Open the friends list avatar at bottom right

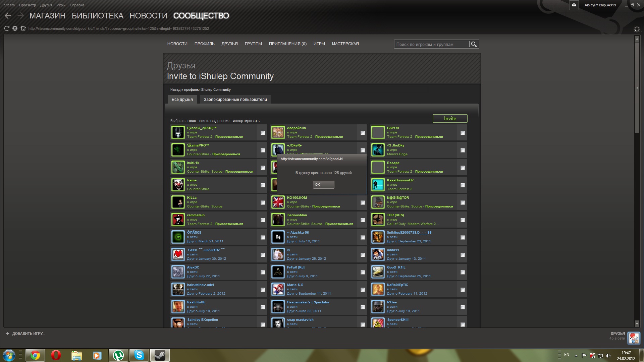[x=634, y=338]
